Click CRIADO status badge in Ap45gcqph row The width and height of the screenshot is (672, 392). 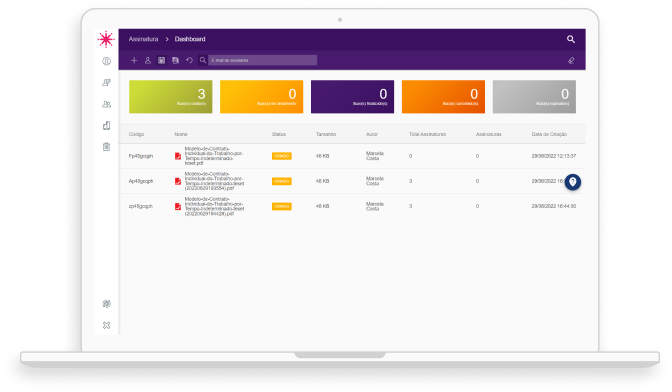[282, 181]
